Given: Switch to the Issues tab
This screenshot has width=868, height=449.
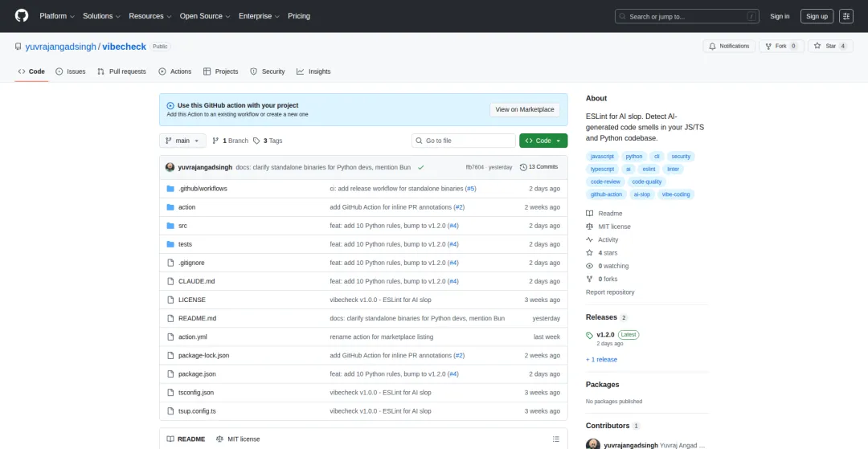Looking at the screenshot, I should pos(71,71).
